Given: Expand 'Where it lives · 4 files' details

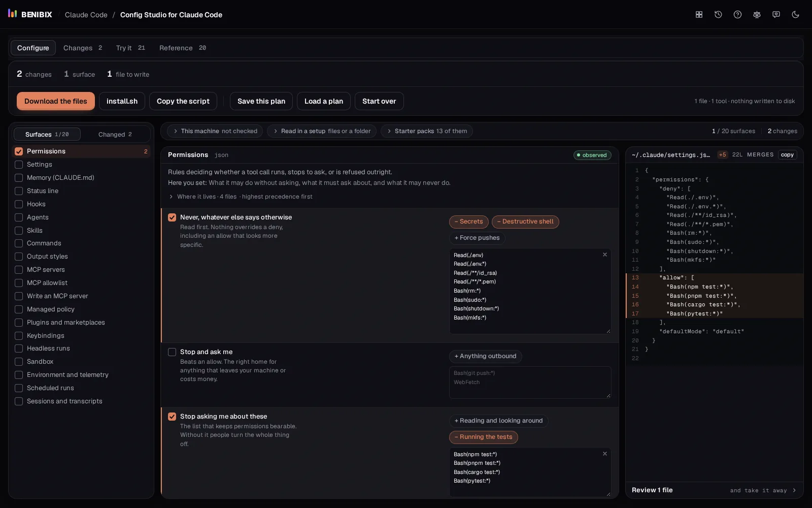Looking at the screenshot, I should coord(241,197).
